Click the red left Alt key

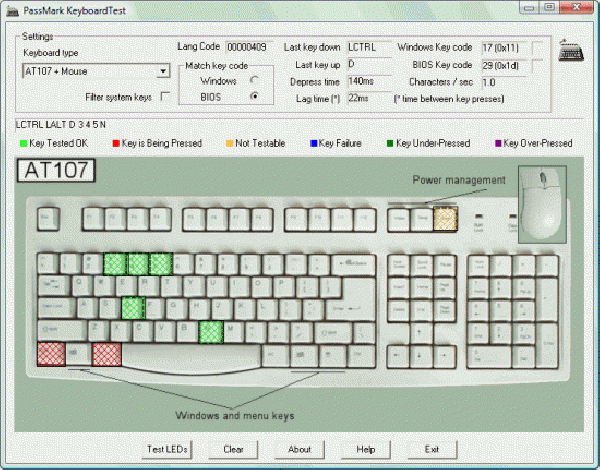[x=107, y=354]
